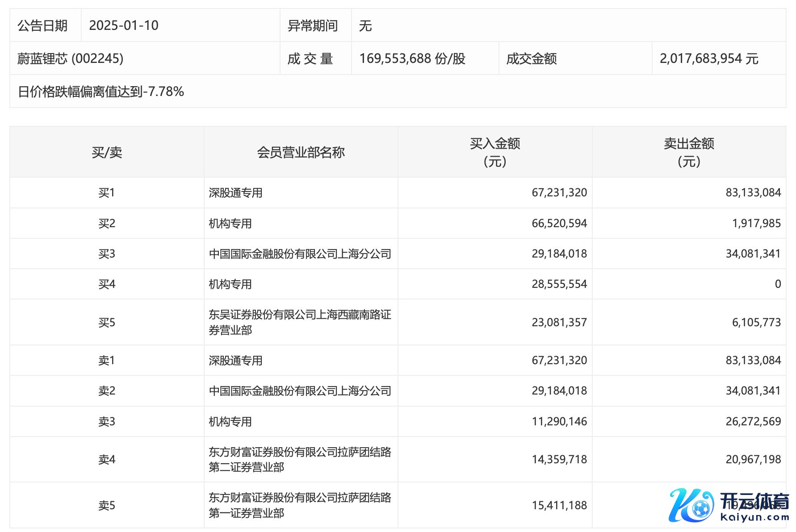Select 机构专用 in the 卖3 row

click(230, 422)
